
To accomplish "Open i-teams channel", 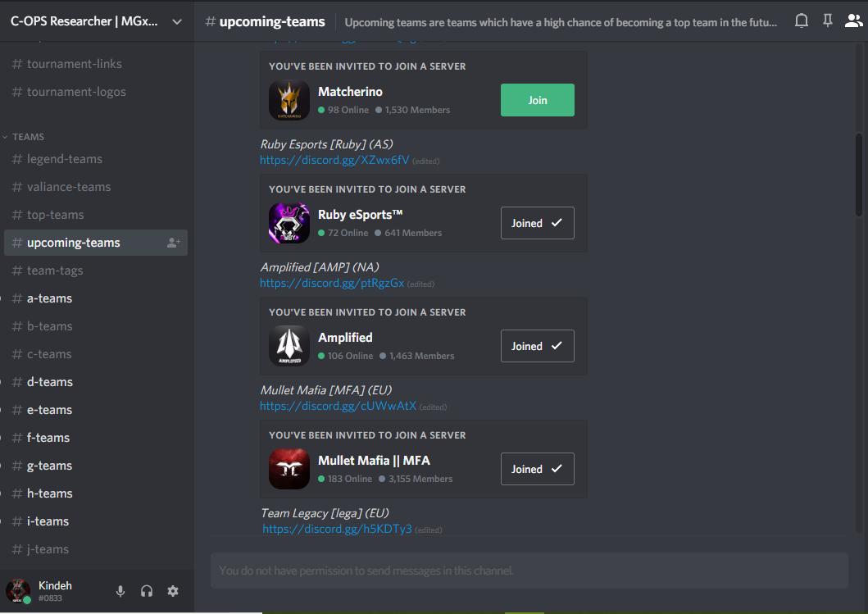I will click(x=96, y=521).
